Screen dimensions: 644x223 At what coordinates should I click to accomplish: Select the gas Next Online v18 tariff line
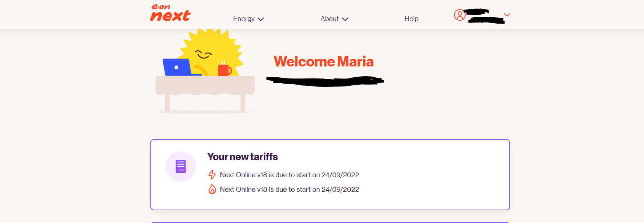289,189
